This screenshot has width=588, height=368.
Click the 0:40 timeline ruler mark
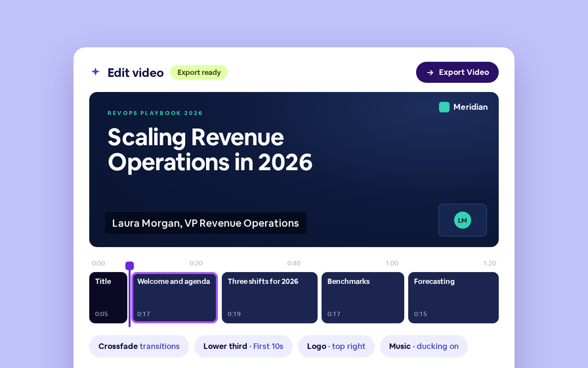coord(294,264)
